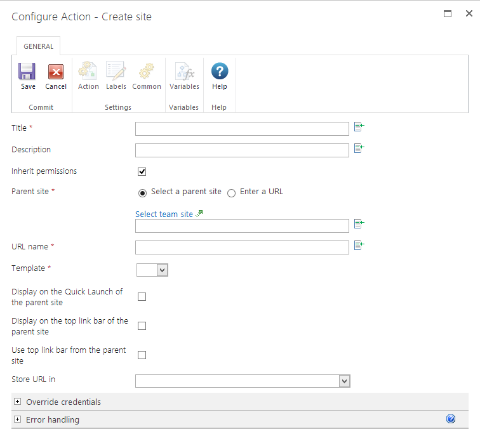Click blue help icon in Error handling row
Image resolution: width=480 pixels, height=448 pixels.
(x=451, y=419)
